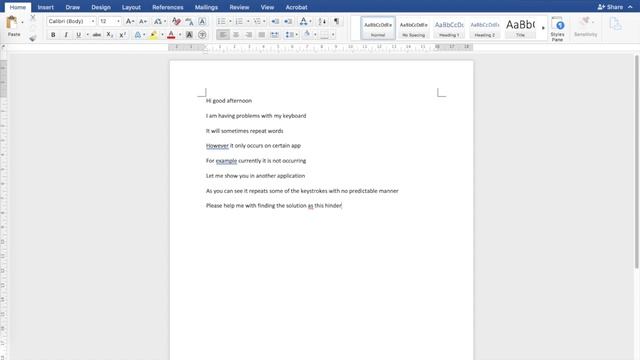
Task: Open the Insert tab
Action: 46,7
